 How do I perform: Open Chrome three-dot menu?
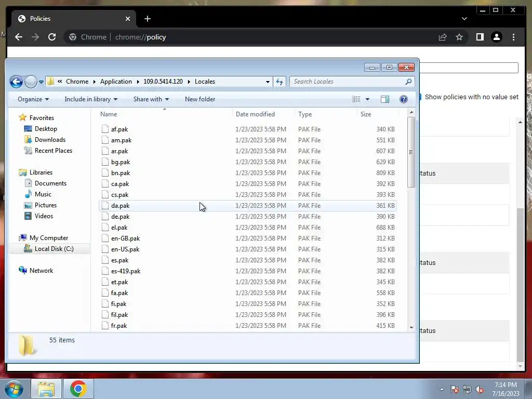click(x=513, y=37)
